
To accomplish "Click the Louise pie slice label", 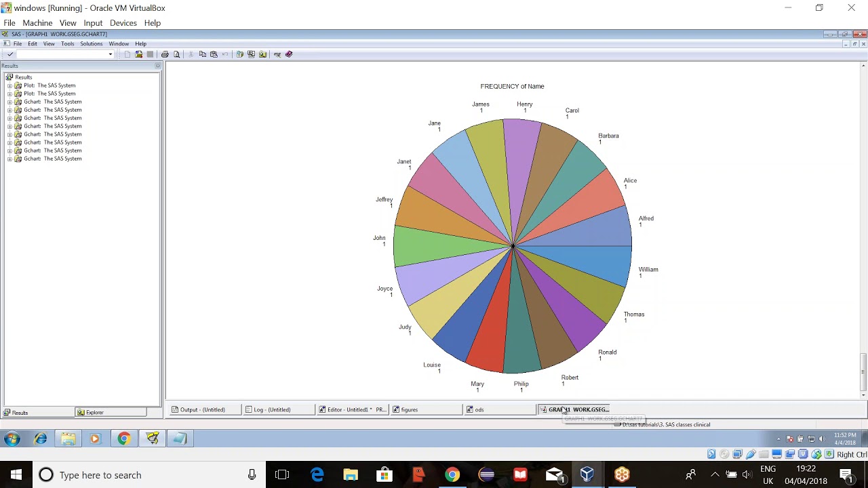I will (432, 365).
